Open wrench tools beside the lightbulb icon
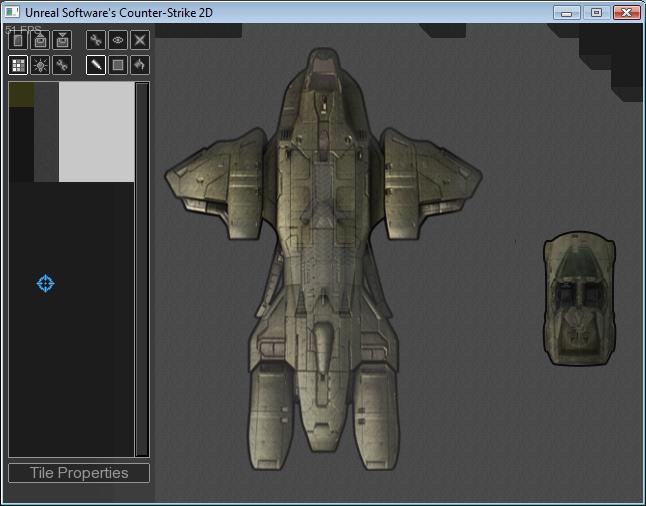Image resolution: width=646 pixels, height=506 pixels. point(62,65)
